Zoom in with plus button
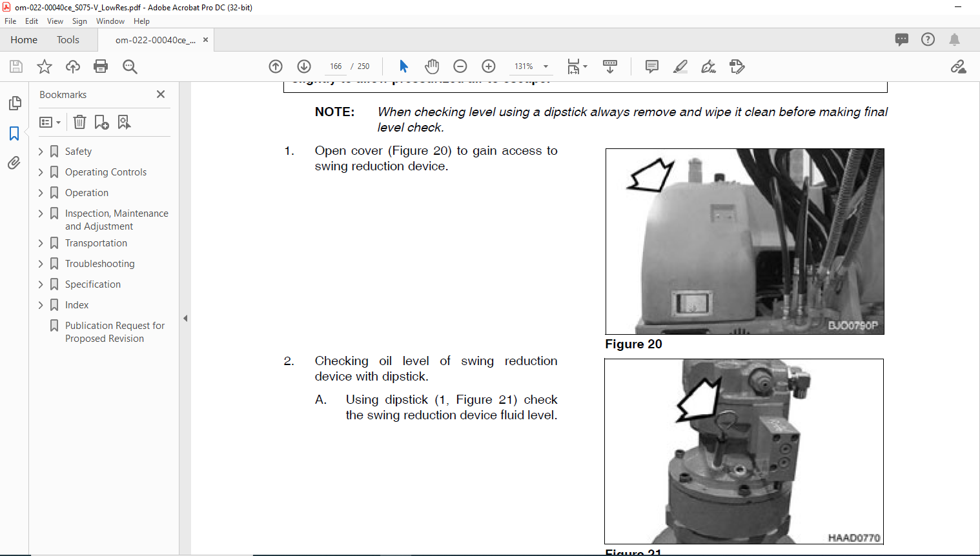The width and height of the screenshot is (980, 556). 489,66
